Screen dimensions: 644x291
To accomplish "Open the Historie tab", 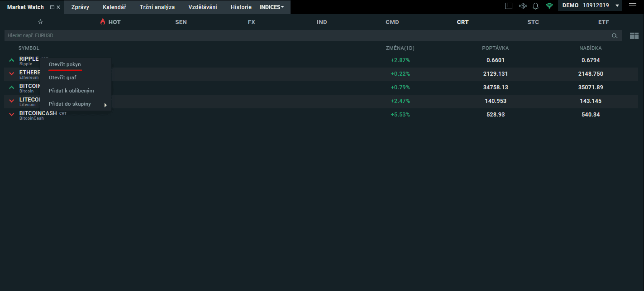I will coord(241,7).
